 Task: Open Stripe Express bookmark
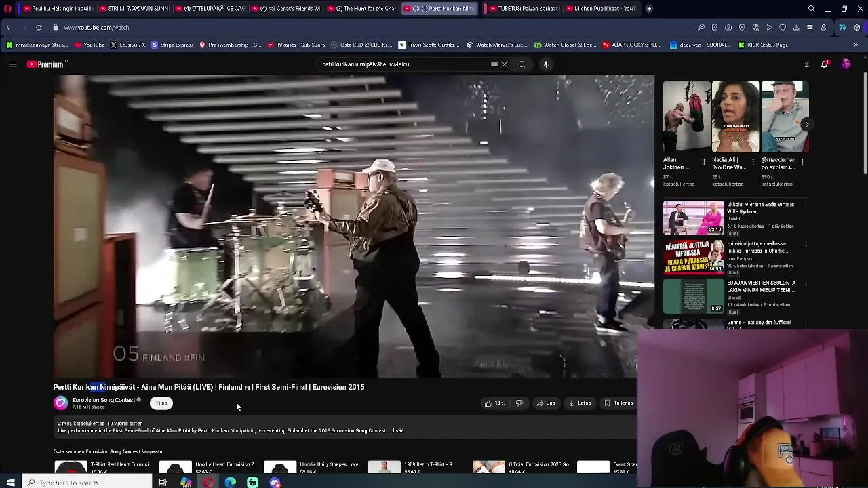tap(172, 45)
